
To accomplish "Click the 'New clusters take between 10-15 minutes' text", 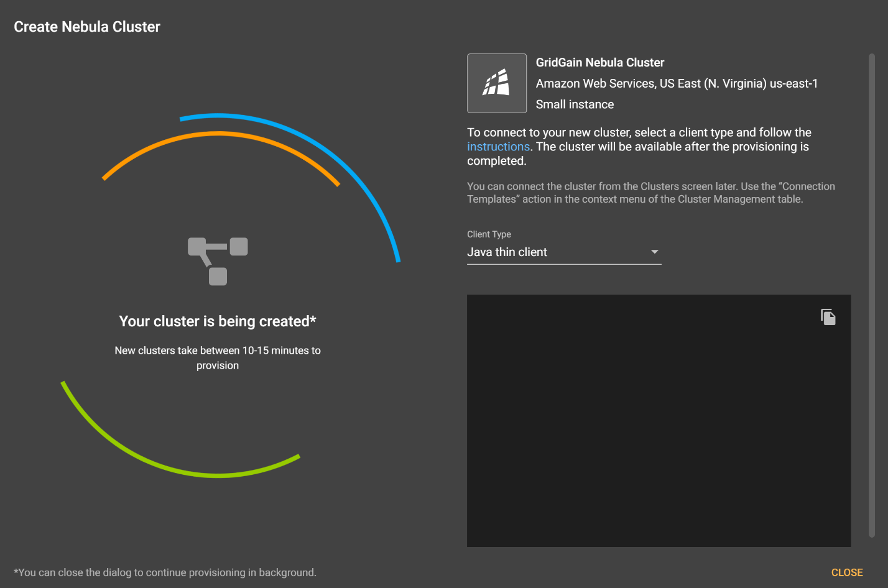I will tap(218, 358).
